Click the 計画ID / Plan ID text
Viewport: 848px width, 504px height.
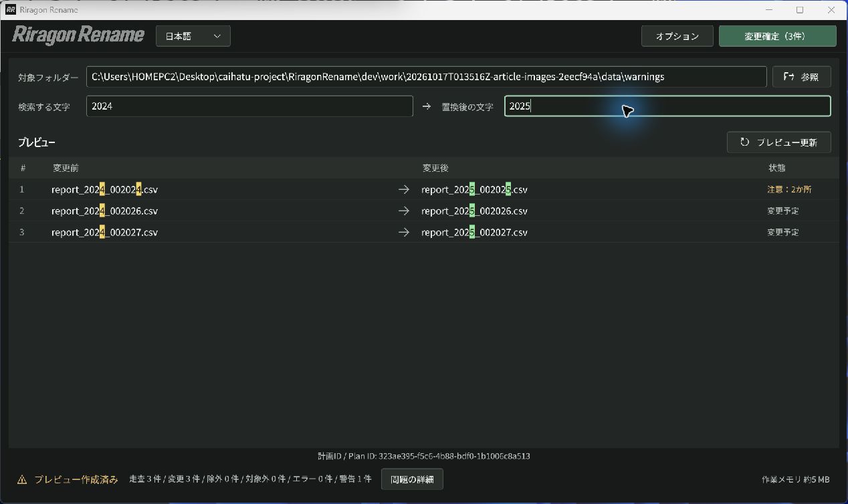[x=424, y=457]
